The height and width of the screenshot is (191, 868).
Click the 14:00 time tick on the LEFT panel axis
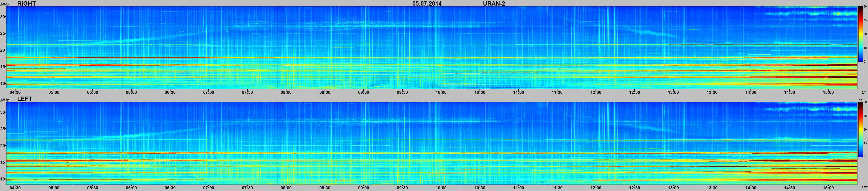(751, 188)
